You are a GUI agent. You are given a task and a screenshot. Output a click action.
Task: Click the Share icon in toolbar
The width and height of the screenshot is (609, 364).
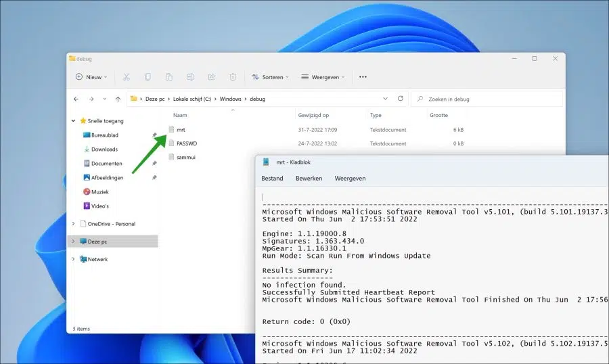click(x=212, y=77)
